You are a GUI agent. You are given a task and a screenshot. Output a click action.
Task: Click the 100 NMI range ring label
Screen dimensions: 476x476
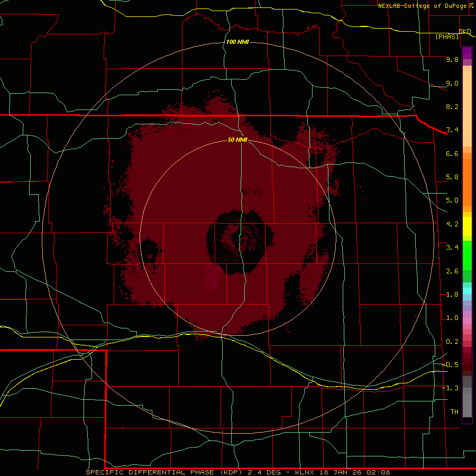point(237,42)
